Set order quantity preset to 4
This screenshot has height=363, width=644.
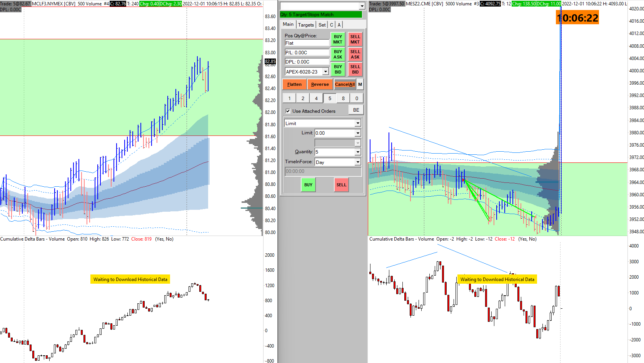(x=316, y=98)
